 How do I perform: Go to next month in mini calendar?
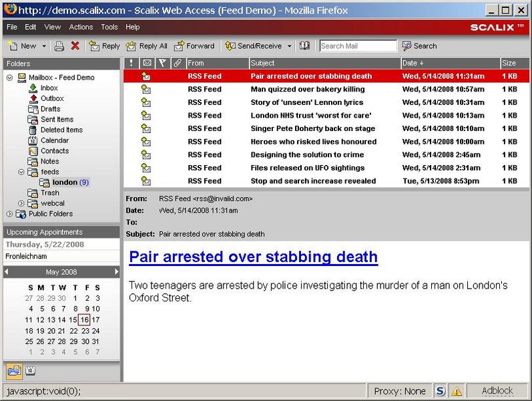(117, 272)
